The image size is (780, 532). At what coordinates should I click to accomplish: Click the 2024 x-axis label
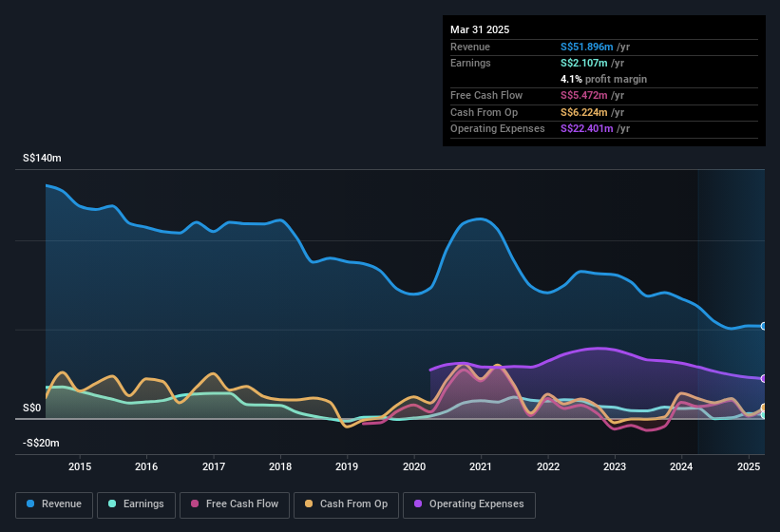coord(681,466)
